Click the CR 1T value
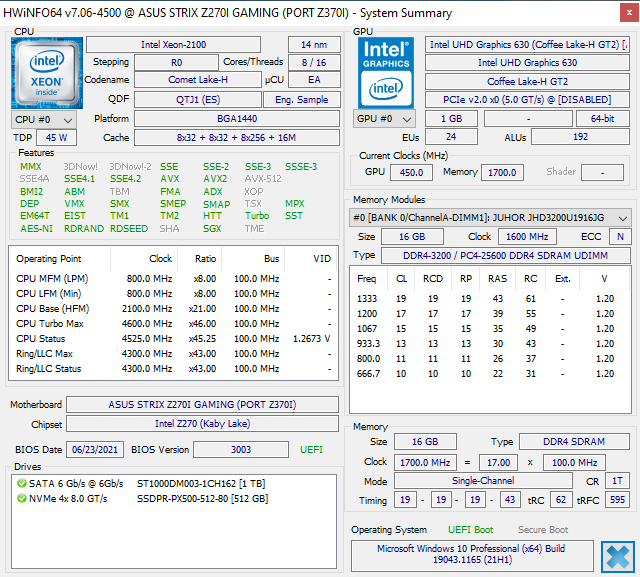 coord(618,481)
